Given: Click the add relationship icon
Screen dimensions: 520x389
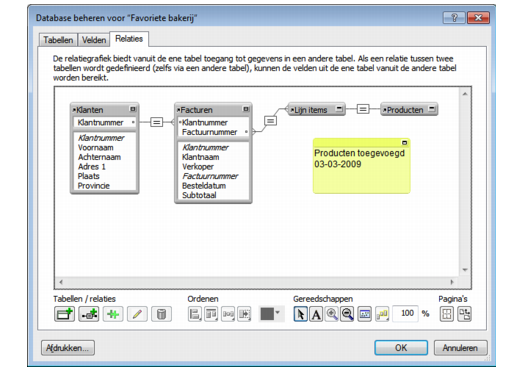Looking at the screenshot, I should [89, 314].
